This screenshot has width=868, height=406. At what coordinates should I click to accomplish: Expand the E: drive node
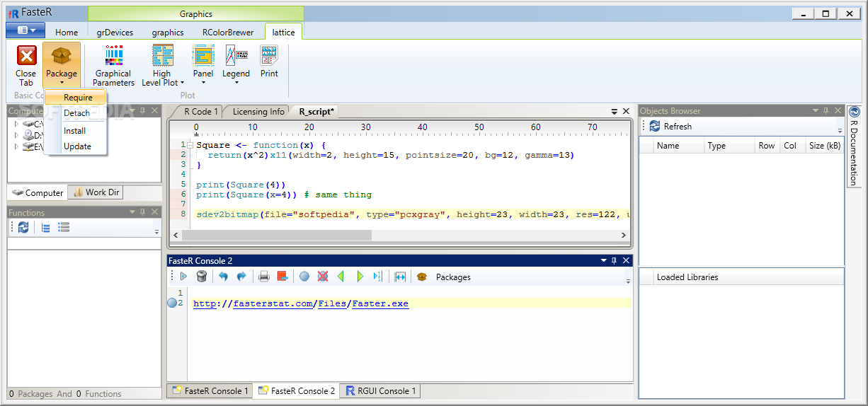coord(16,146)
